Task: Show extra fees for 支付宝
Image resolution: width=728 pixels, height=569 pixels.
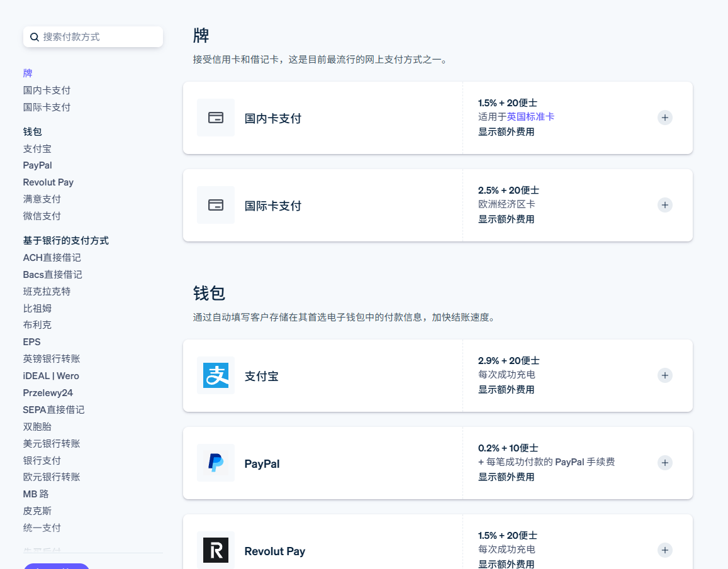Action: coord(506,389)
